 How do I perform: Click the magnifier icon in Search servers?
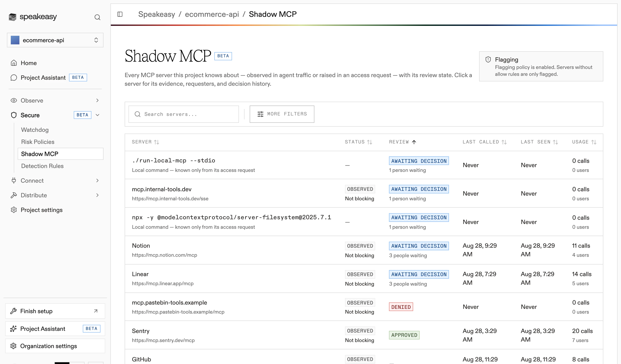pos(138,114)
